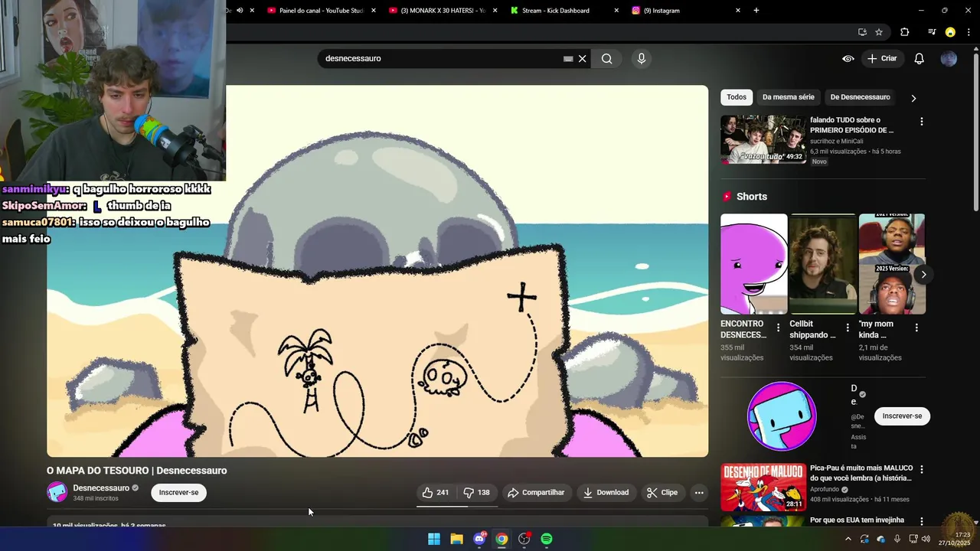The image size is (980, 551).
Task: Open the Windows Start menu
Action: click(x=434, y=539)
